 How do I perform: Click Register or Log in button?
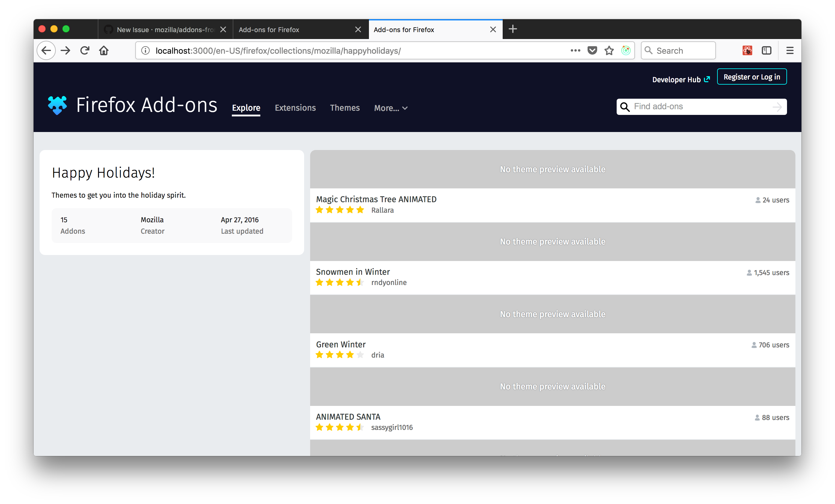coord(751,77)
